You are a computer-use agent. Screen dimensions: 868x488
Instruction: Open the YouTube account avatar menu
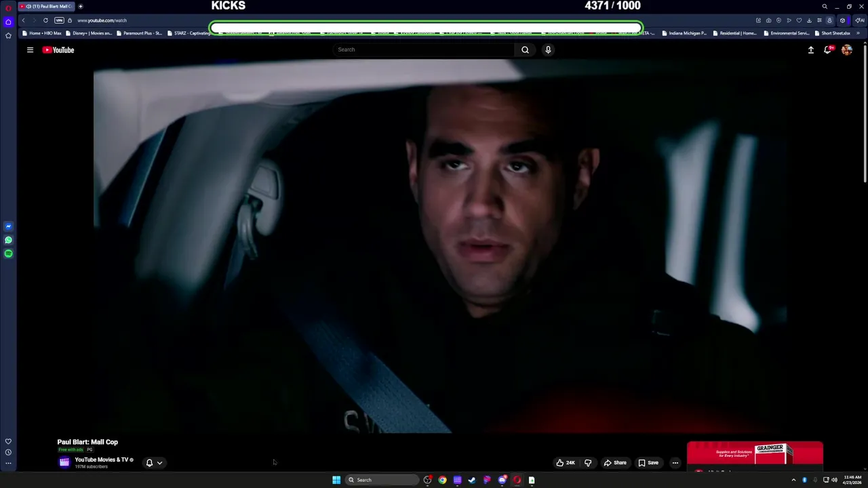pyautogui.click(x=846, y=49)
